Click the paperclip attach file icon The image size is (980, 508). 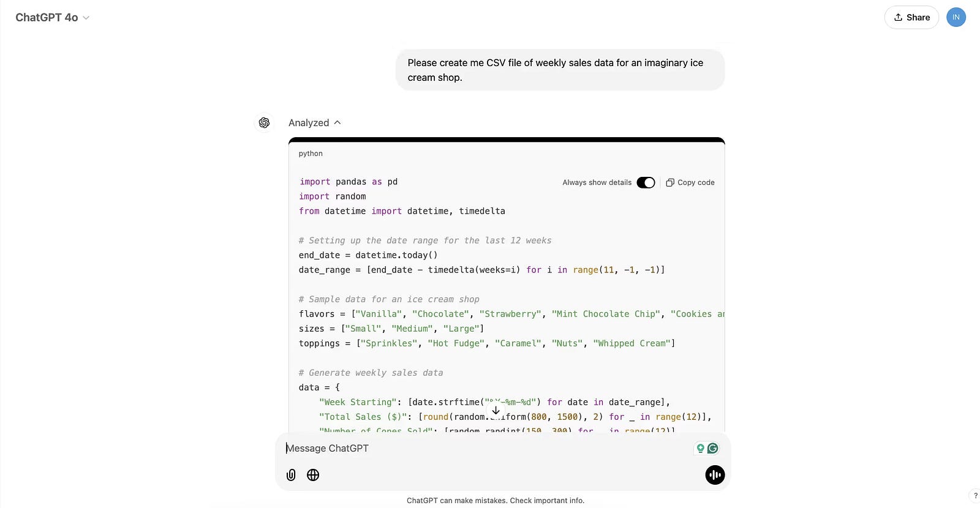pos(291,475)
